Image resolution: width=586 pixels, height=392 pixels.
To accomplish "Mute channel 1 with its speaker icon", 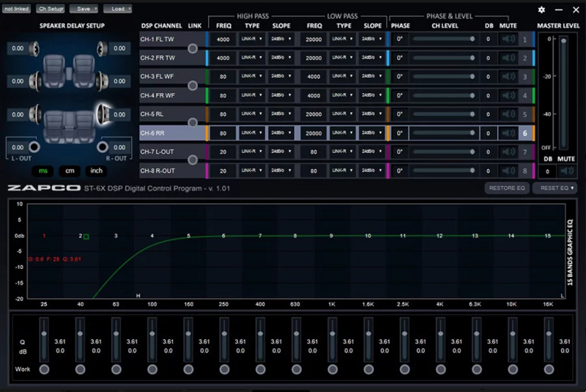I will (508, 38).
